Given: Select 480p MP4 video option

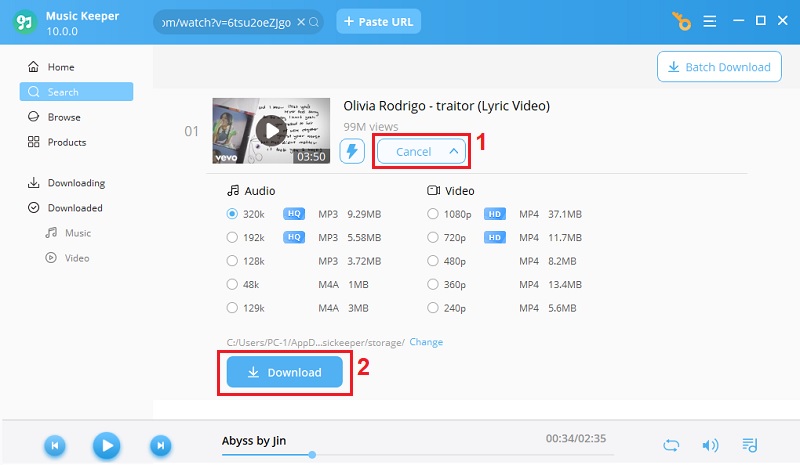Looking at the screenshot, I should [433, 261].
